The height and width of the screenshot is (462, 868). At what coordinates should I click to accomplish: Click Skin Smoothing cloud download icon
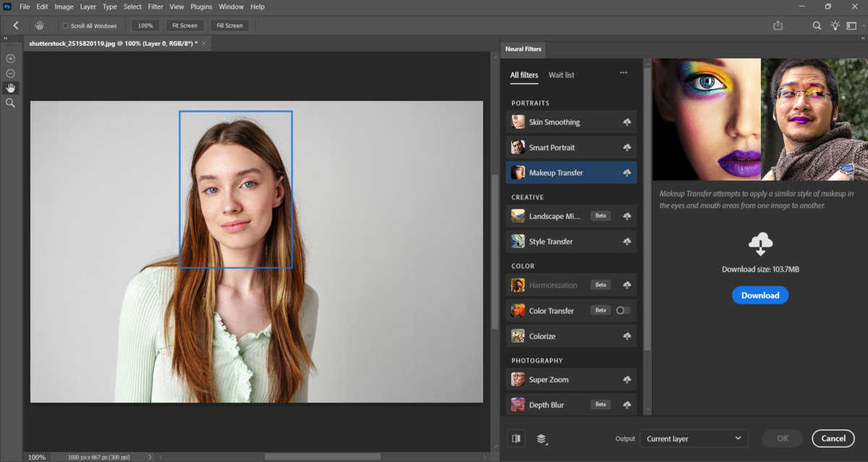[x=627, y=122]
